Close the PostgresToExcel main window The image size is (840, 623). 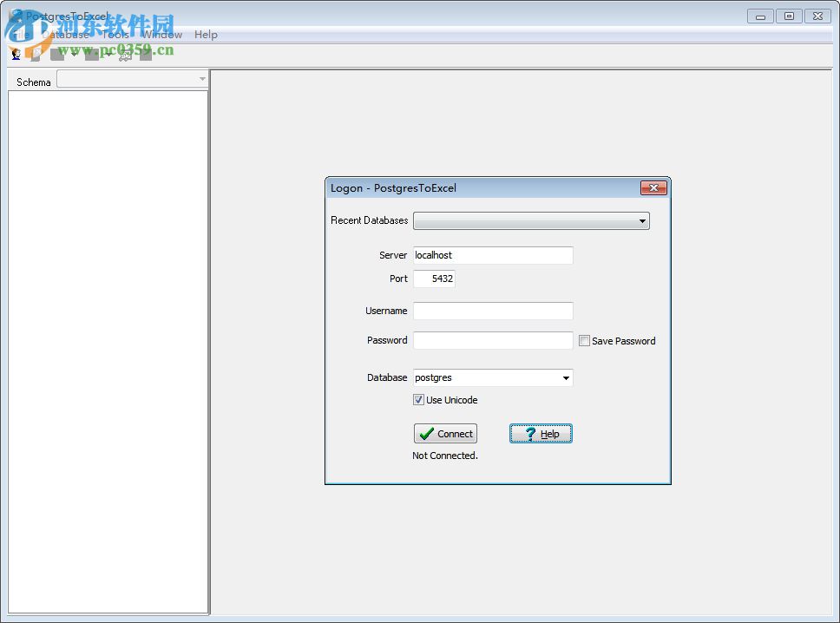click(817, 16)
